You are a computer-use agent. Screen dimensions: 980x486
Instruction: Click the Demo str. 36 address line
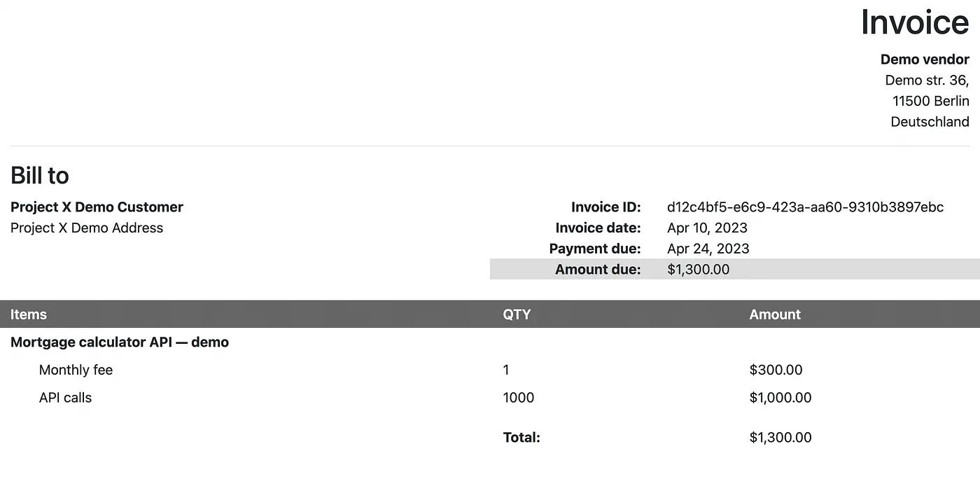[x=927, y=80]
